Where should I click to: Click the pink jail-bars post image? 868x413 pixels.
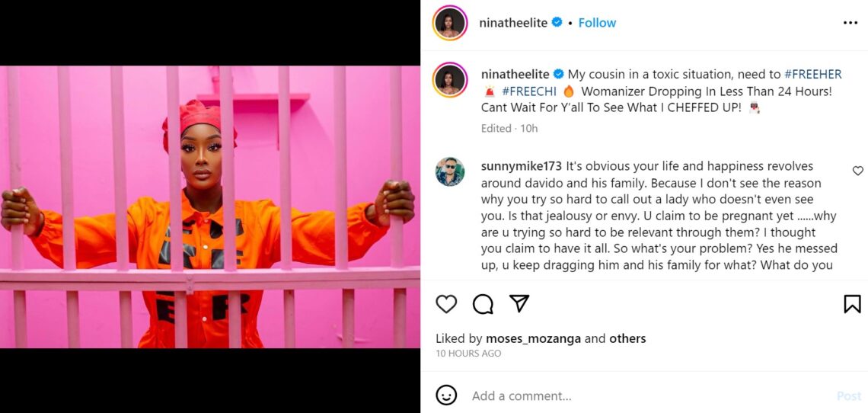point(210,206)
